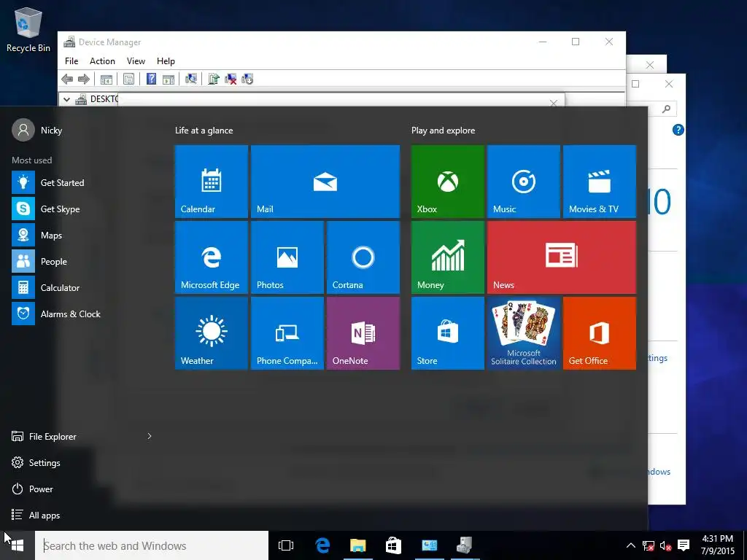This screenshot has width=747, height=560.
Task: Open the Weather tile
Action: coord(211,332)
